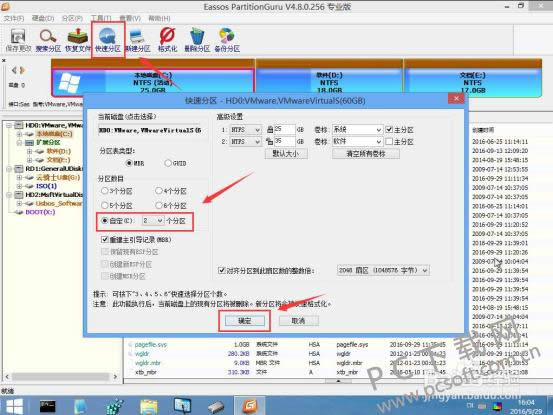Open the 分区(P) menu

tap(72, 18)
